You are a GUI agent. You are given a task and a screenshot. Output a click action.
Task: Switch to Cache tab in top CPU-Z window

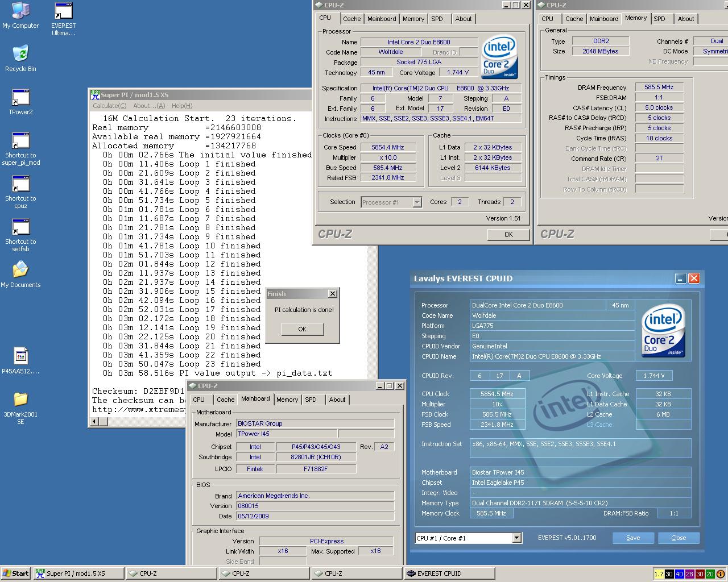click(x=351, y=19)
